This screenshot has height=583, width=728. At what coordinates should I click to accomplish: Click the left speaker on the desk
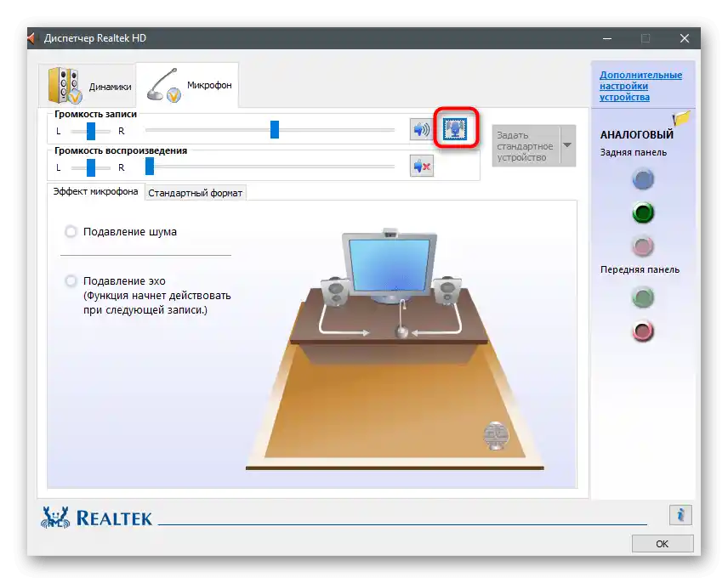click(x=335, y=291)
